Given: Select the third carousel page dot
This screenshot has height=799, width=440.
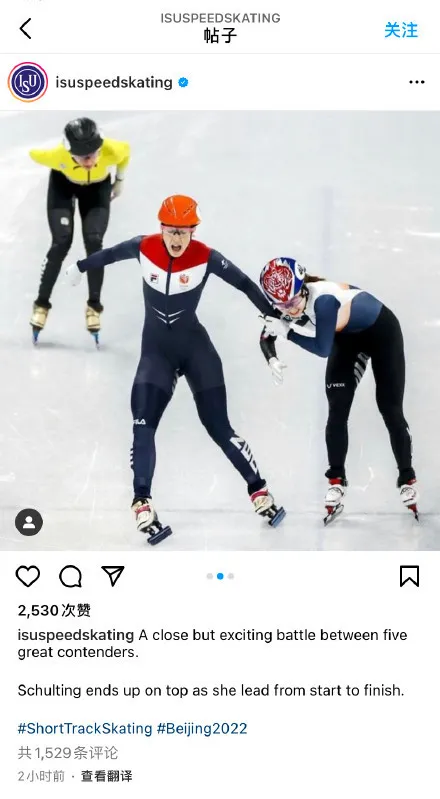Looking at the screenshot, I should 231,576.
